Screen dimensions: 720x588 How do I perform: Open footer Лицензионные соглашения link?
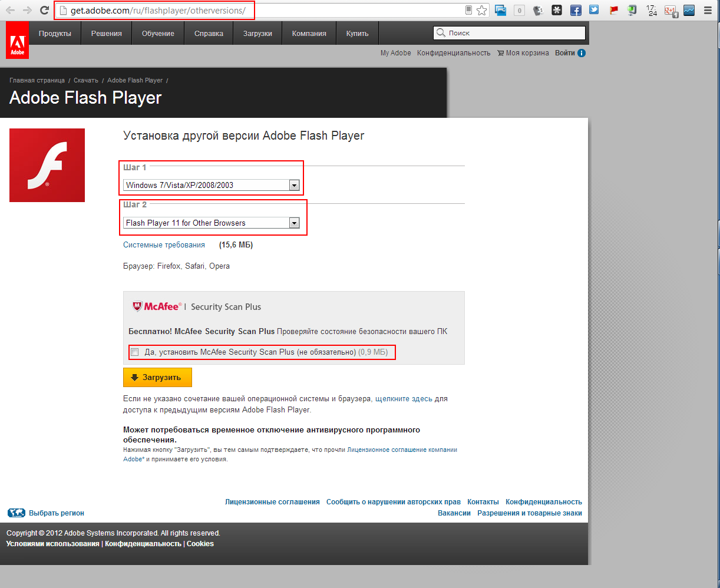pos(272,502)
